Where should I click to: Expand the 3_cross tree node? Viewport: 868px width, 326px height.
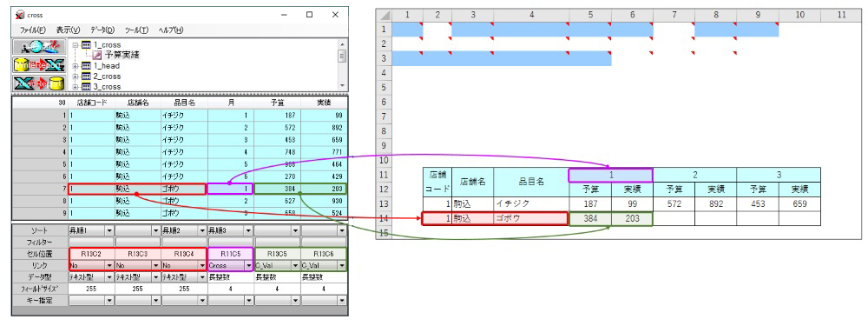tap(76, 86)
